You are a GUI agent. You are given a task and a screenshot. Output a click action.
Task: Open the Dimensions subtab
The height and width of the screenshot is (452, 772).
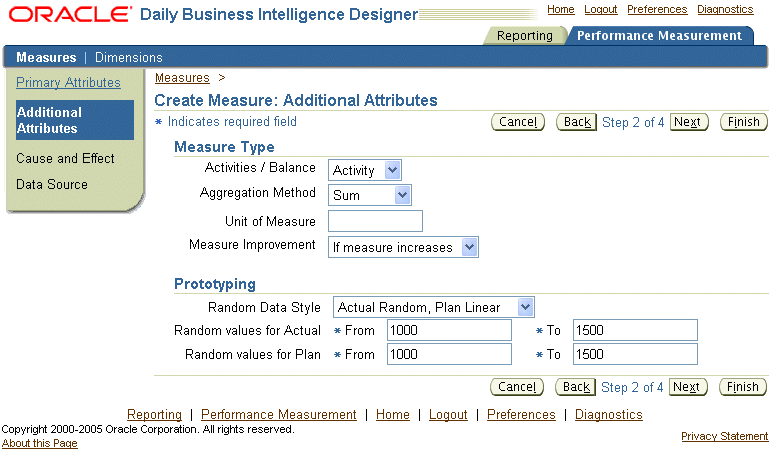pos(128,57)
